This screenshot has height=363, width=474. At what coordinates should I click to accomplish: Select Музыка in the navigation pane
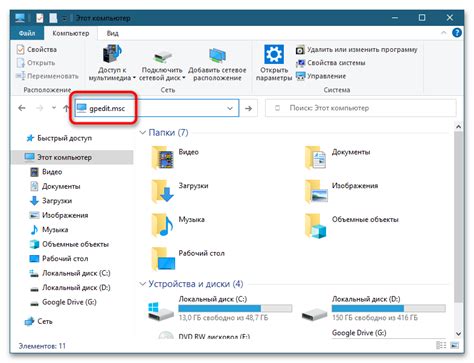click(49, 230)
